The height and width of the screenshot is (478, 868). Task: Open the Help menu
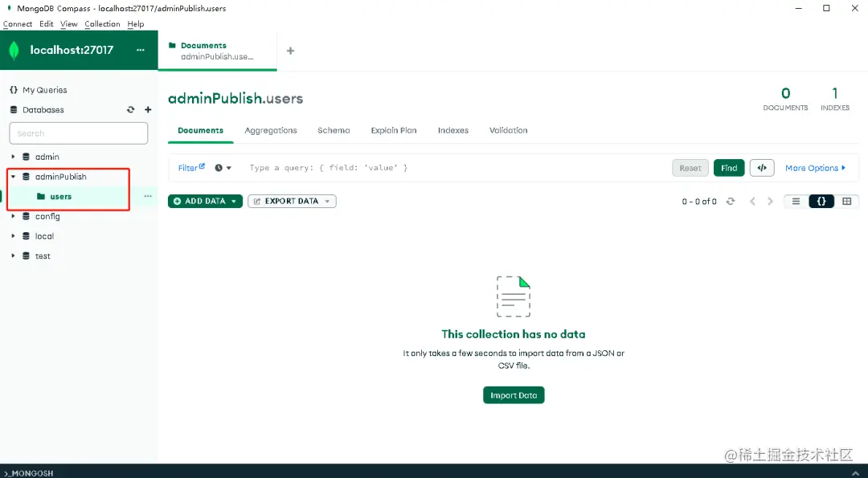[136, 24]
